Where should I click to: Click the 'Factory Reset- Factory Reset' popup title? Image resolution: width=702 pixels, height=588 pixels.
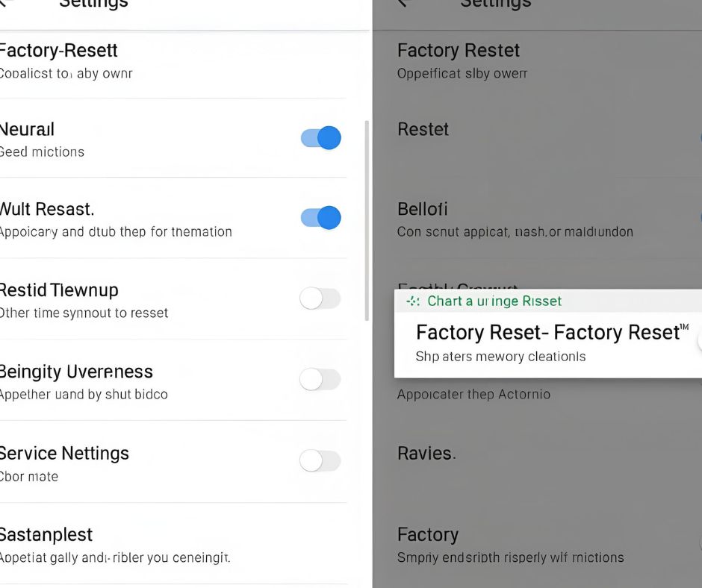(551, 332)
